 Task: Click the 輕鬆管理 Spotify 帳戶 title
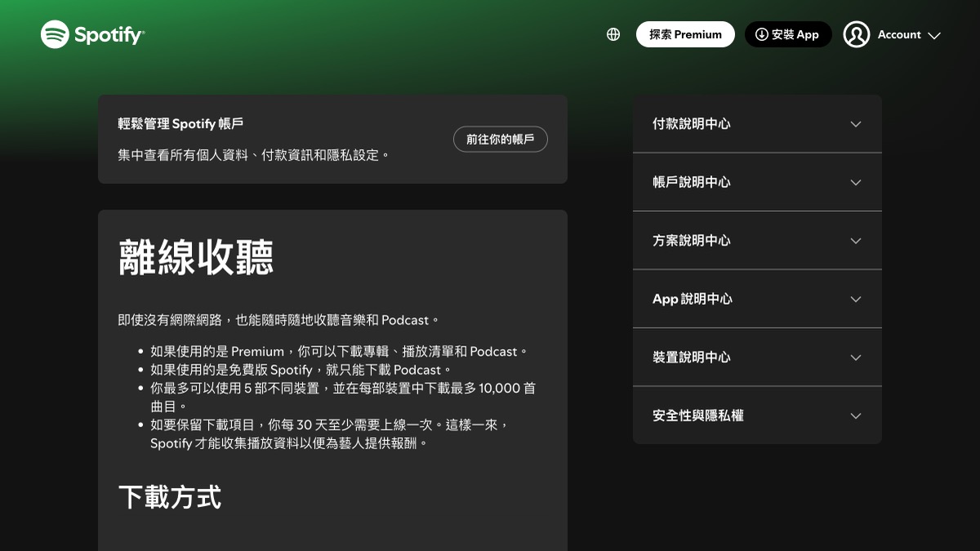pos(180,124)
